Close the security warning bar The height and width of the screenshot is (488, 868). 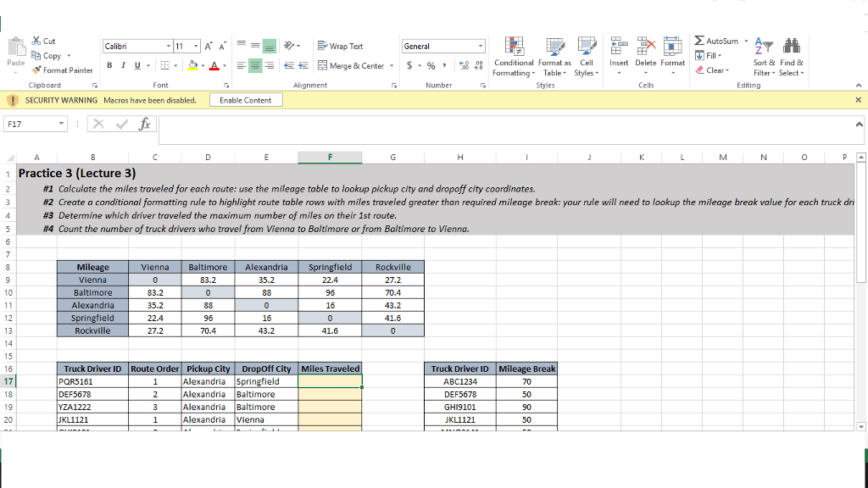pyautogui.click(x=858, y=100)
